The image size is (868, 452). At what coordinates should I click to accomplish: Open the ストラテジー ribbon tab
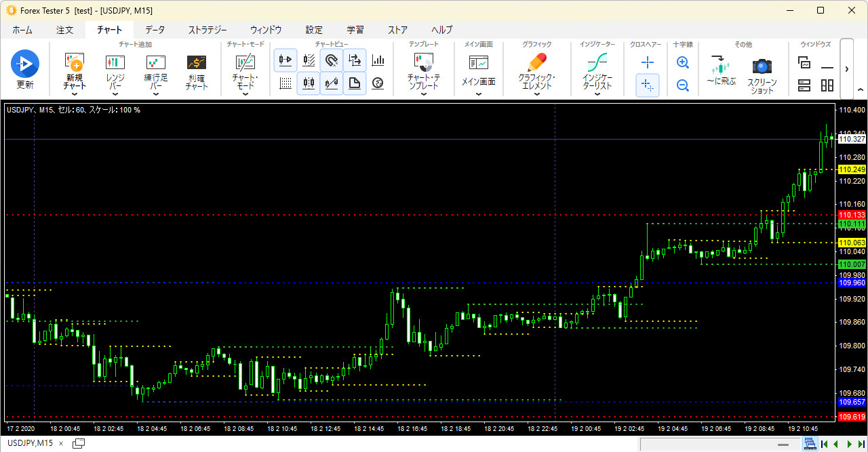click(x=208, y=30)
